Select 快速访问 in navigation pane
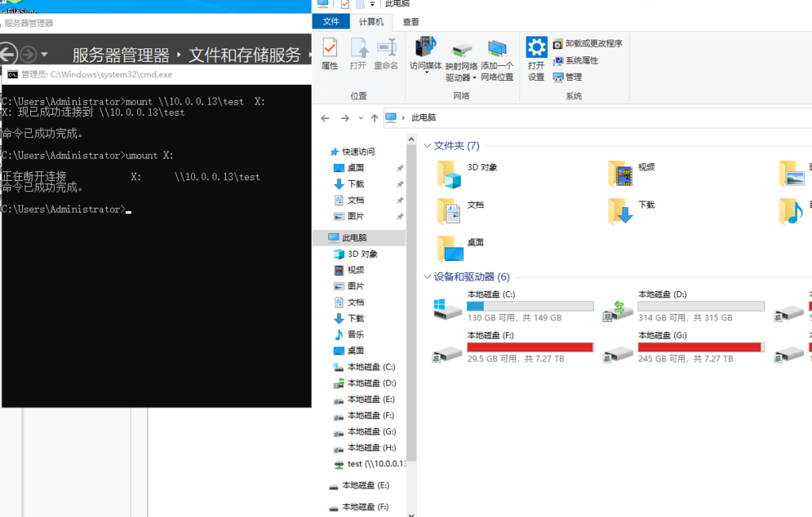 (358, 151)
